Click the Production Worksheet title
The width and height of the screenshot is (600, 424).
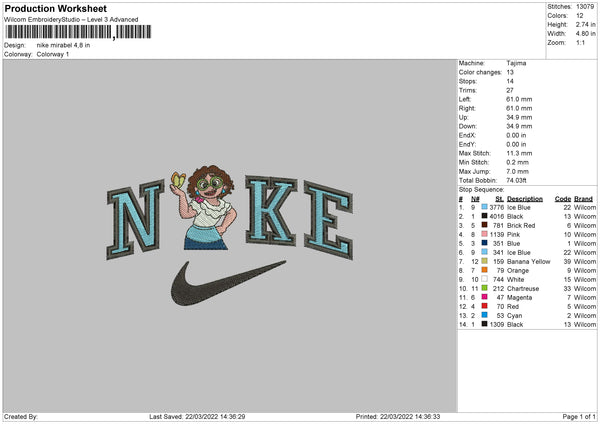56,8
